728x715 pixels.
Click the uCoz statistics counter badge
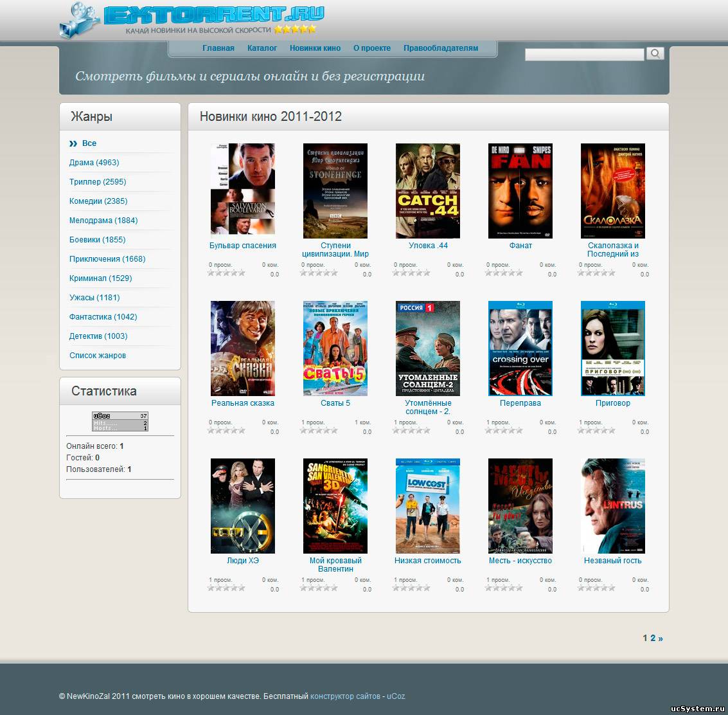pyautogui.click(x=120, y=422)
